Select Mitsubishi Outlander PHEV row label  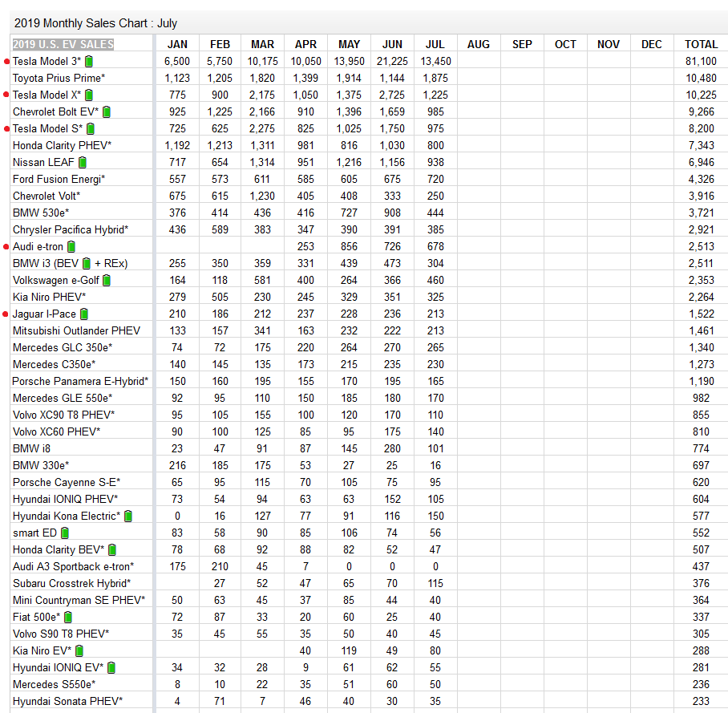[x=77, y=330]
